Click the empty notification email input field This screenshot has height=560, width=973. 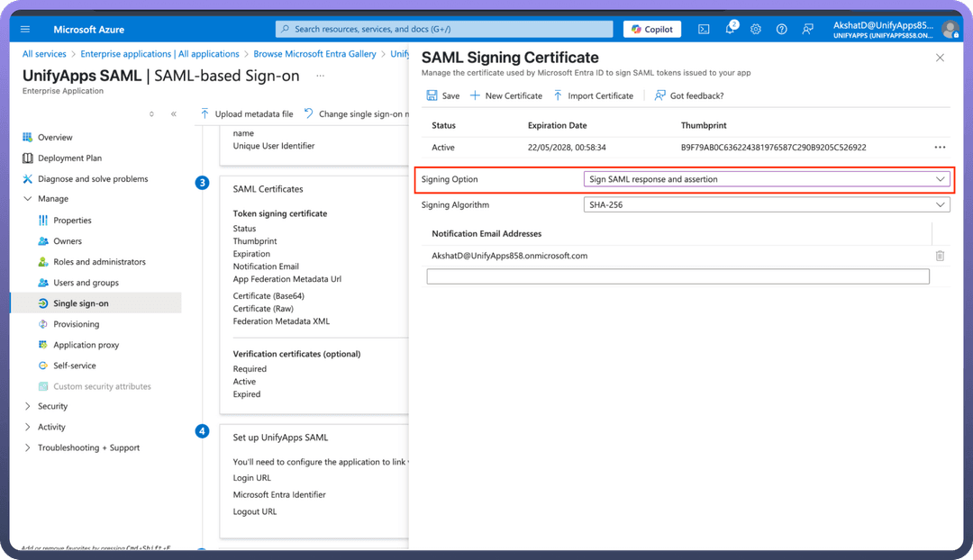click(x=677, y=277)
